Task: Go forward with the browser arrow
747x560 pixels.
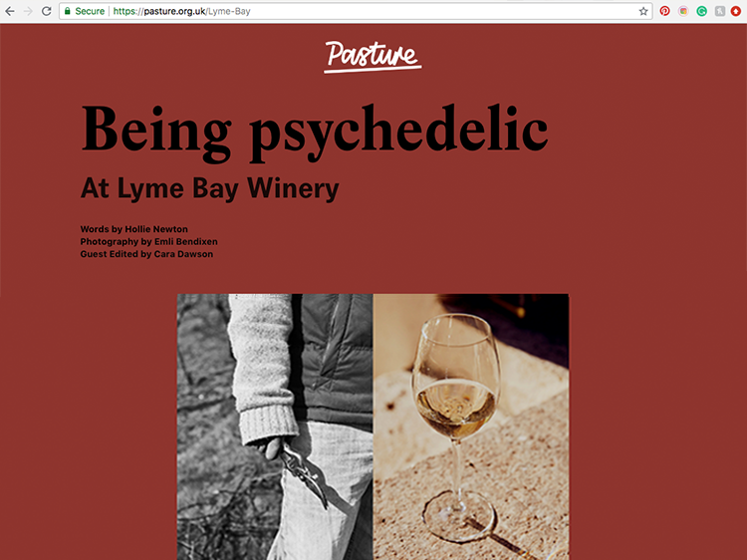Action: coord(28,11)
